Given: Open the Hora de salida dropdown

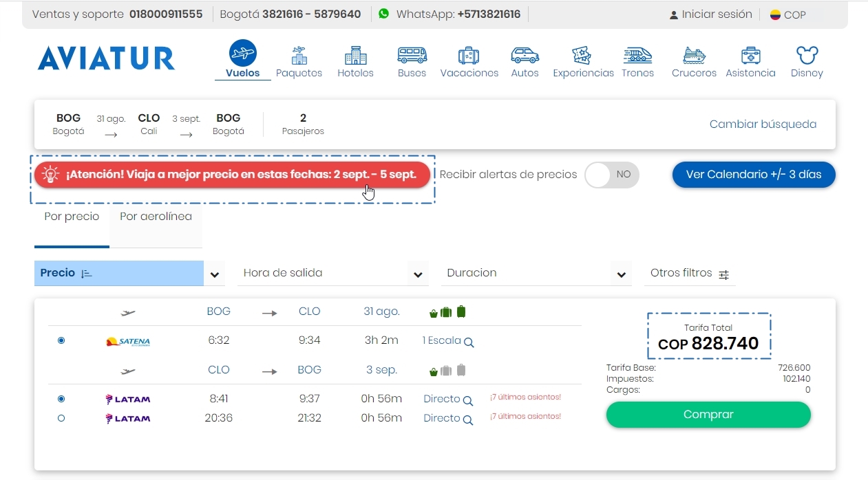Looking at the screenshot, I should 332,273.
